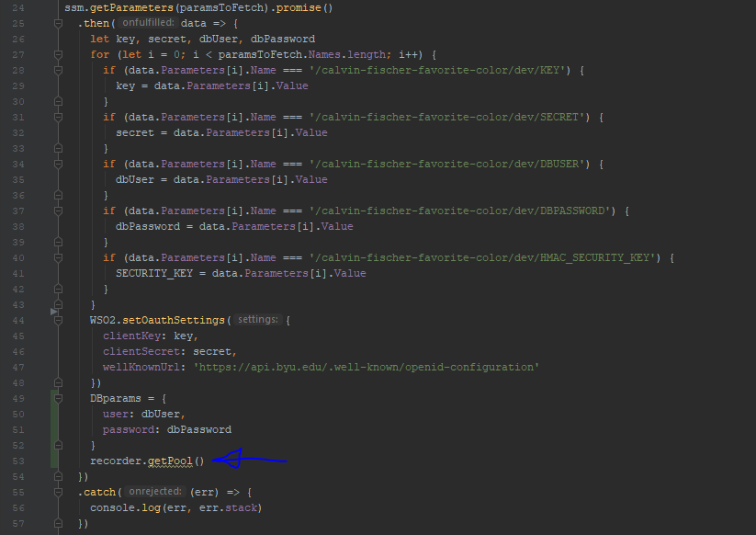Click the fold end marker on line 30
Screen dimensions: 756x535
point(59,101)
